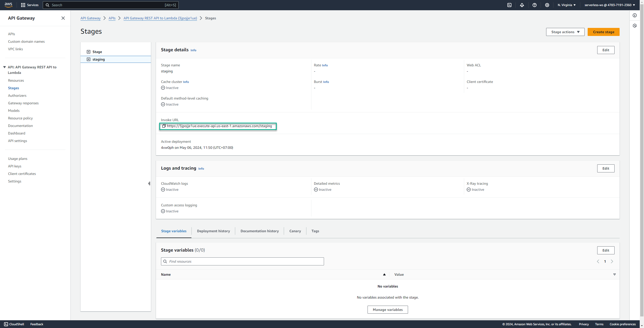The height and width of the screenshot is (328, 644).
Task: Expand the Stage tree node
Action: (x=89, y=52)
